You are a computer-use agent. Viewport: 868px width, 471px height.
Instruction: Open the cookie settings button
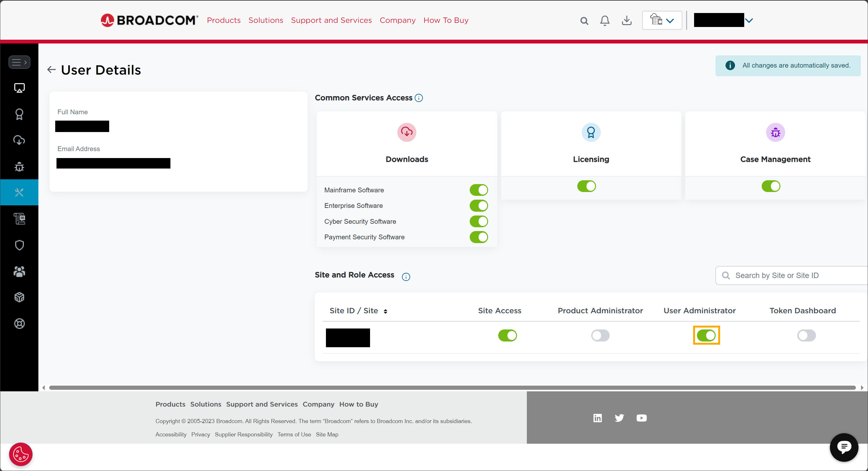[21, 454]
